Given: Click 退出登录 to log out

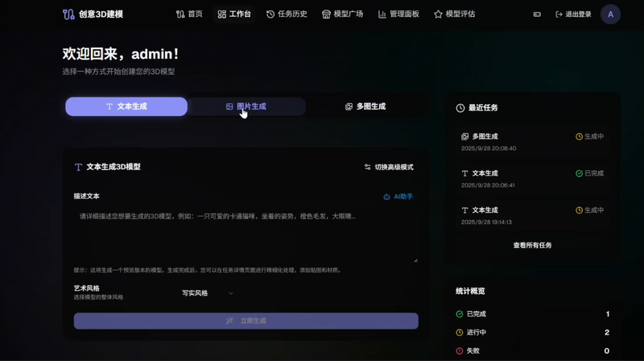Looking at the screenshot, I should click(x=573, y=15).
